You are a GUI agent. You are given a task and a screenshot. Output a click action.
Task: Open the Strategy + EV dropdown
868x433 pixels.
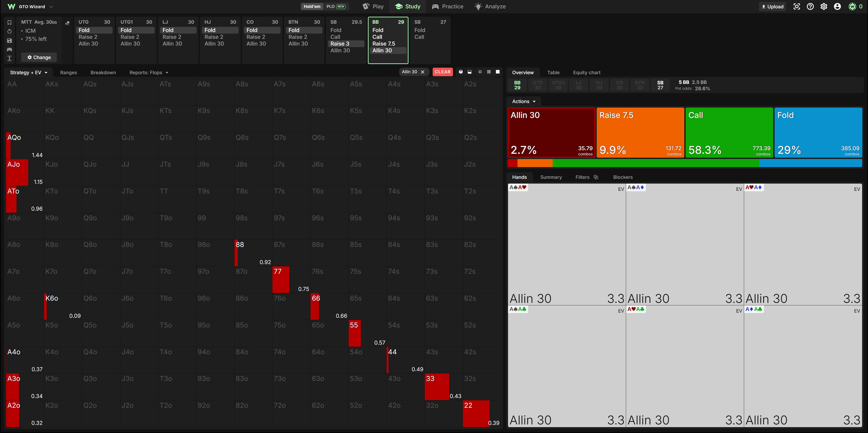coord(29,72)
